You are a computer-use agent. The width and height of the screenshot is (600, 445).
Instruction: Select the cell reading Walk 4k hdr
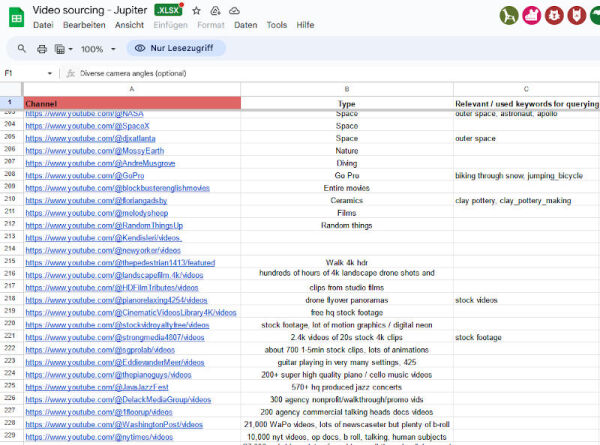(x=347, y=263)
